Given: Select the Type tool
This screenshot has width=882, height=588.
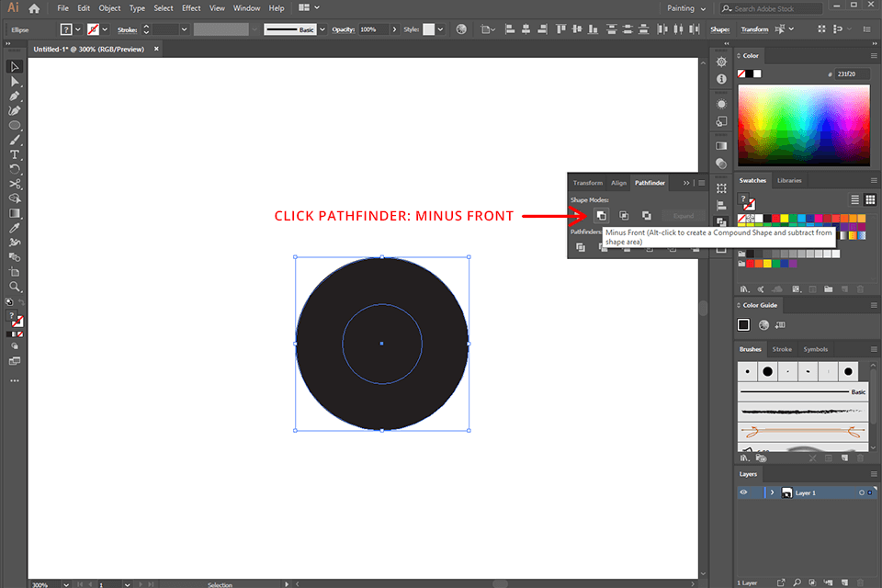Looking at the screenshot, I should pos(14,154).
